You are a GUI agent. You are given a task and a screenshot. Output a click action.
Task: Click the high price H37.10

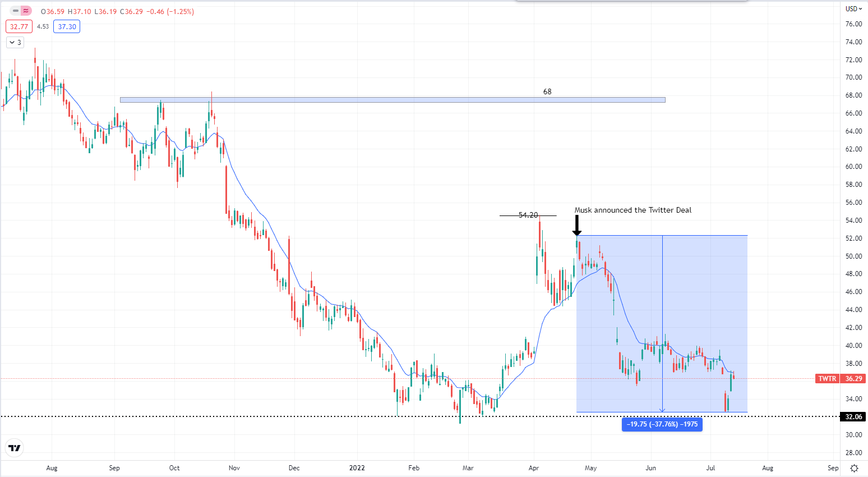(x=79, y=11)
